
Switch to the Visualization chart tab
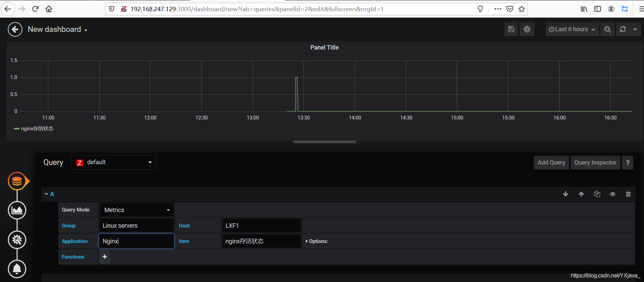click(x=17, y=210)
